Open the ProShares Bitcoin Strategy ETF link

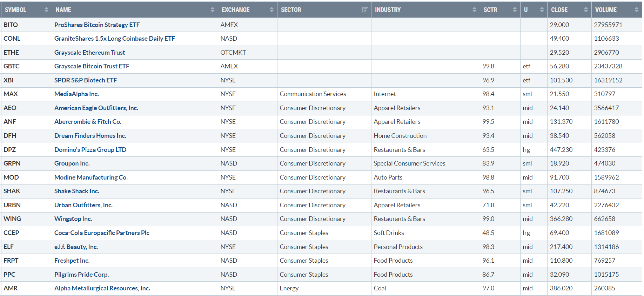(97, 25)
